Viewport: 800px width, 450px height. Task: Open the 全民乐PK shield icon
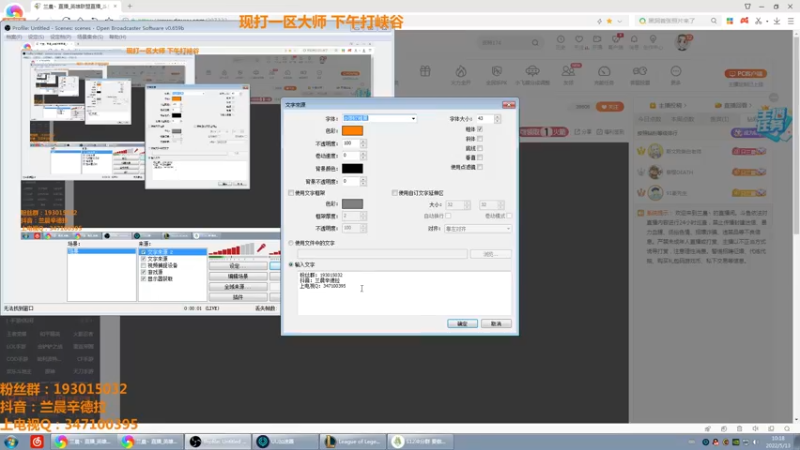click(496, 71)
